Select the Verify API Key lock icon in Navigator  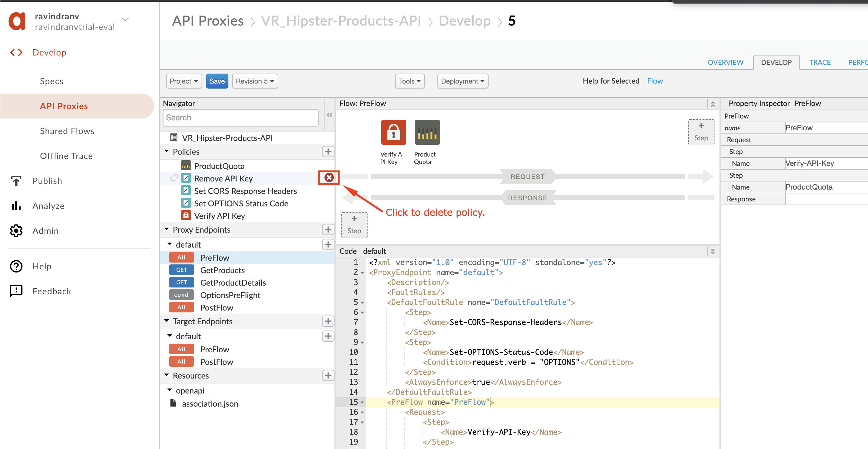[x=186, y=215]
